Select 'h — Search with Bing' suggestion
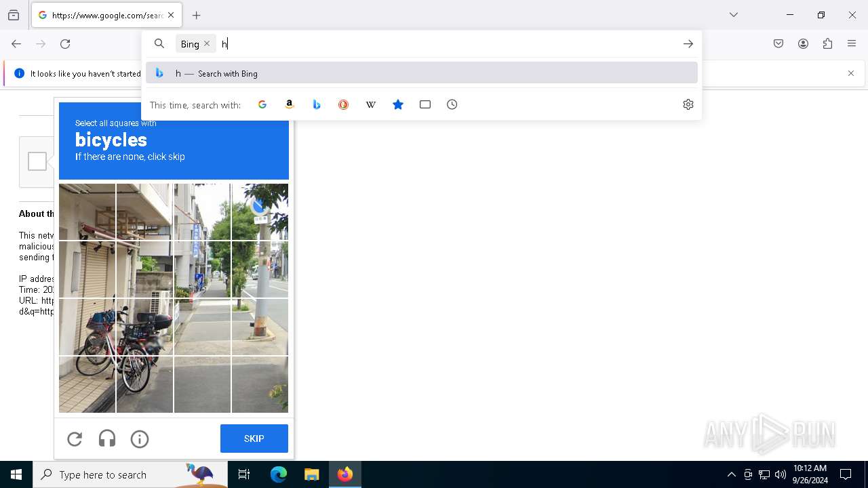The image size is (868, 488). pyautogui.click(x=422, y=73)
